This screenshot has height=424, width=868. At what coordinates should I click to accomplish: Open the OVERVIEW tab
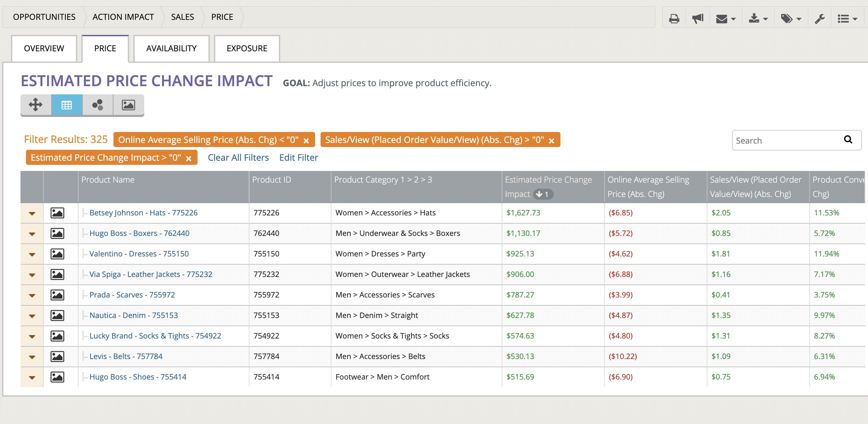(x=44, y=49)
